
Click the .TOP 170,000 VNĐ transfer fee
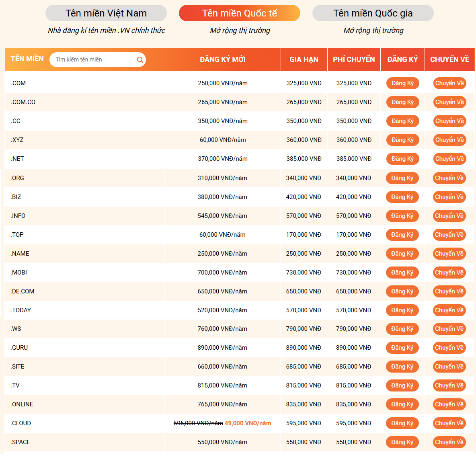pyautogui.click(x=354, y=235)
